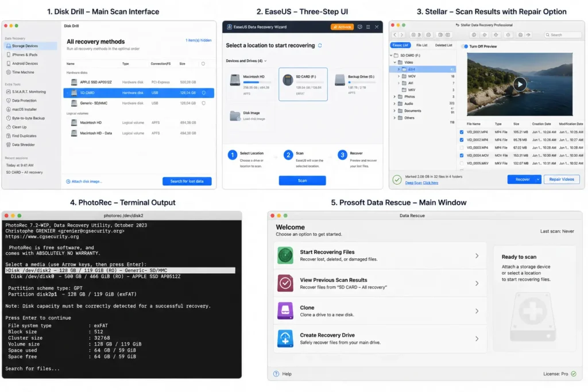Open Recover button dropdown arrow

click(x=537, y=180)
